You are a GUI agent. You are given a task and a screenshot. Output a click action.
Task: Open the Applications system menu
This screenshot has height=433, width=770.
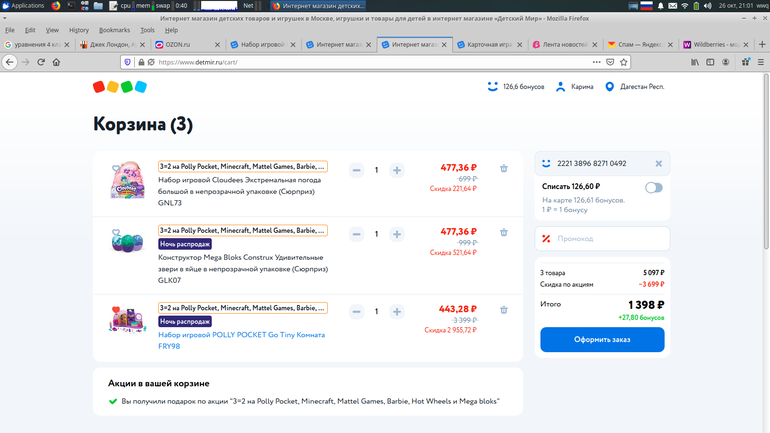(x=22, y=6)
